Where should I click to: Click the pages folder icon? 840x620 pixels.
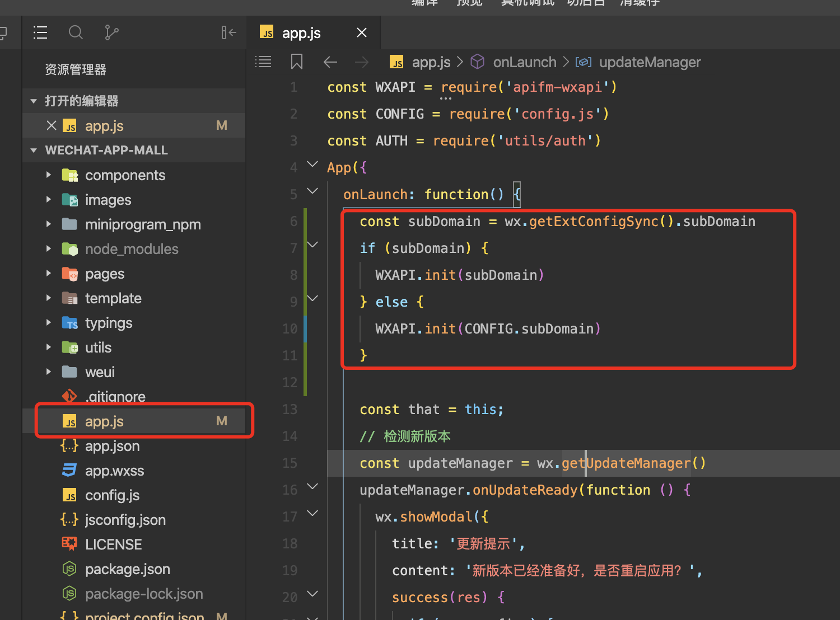[x=69, y=274]
